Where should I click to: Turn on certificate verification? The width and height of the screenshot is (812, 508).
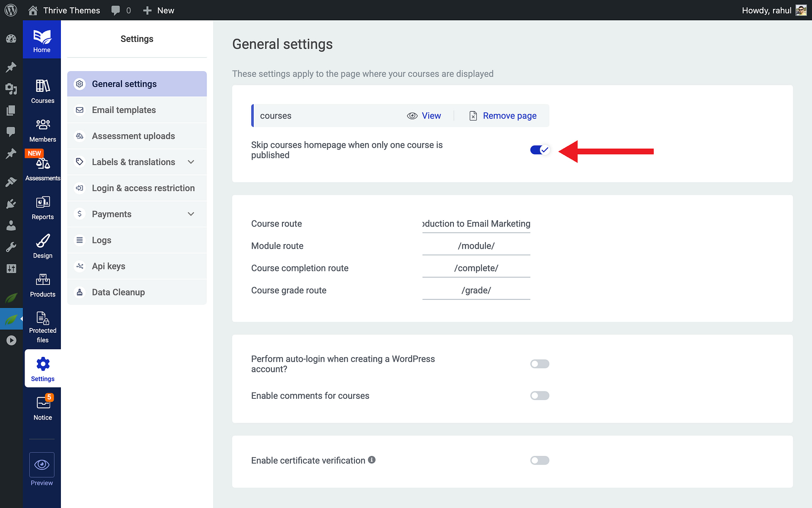coord(540,460)
